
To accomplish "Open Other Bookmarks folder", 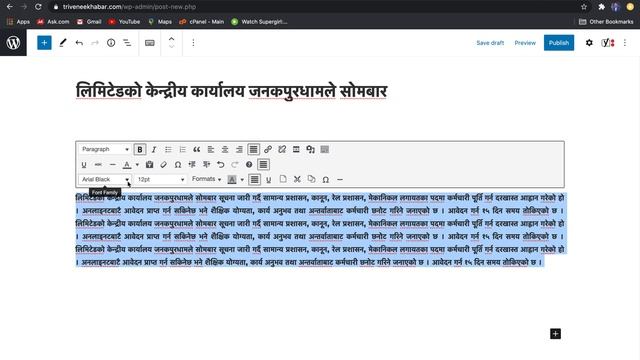I will click(606, 22).
